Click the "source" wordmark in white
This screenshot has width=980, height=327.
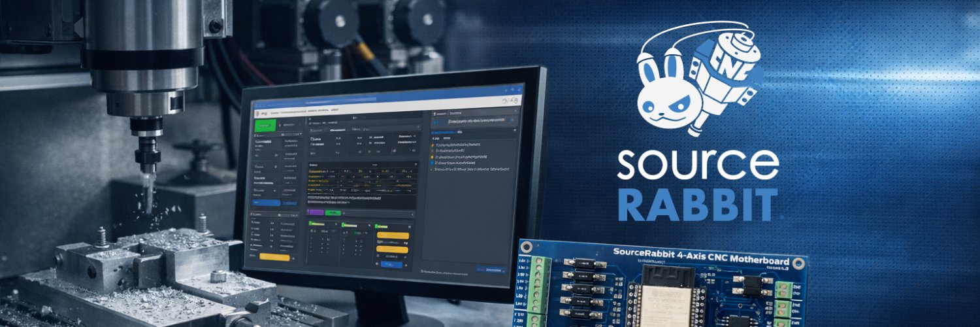pos(698,164)
